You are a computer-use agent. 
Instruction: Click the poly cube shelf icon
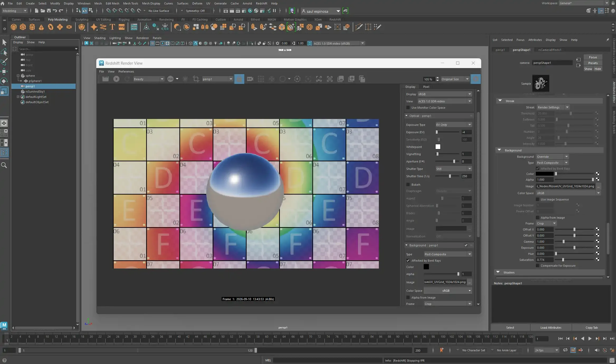[23, 27]
